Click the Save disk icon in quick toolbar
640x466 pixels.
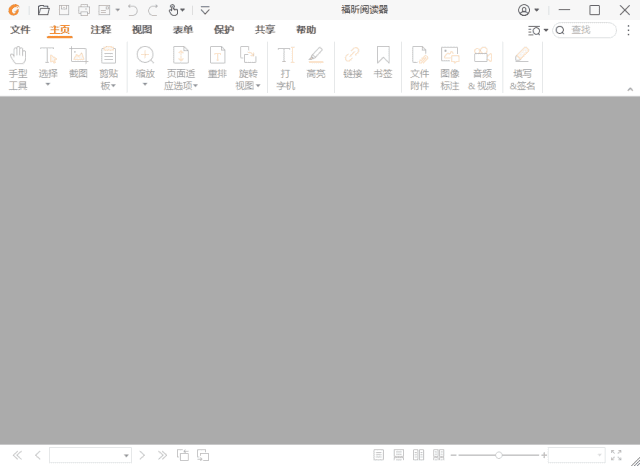(x=64, y=10)
